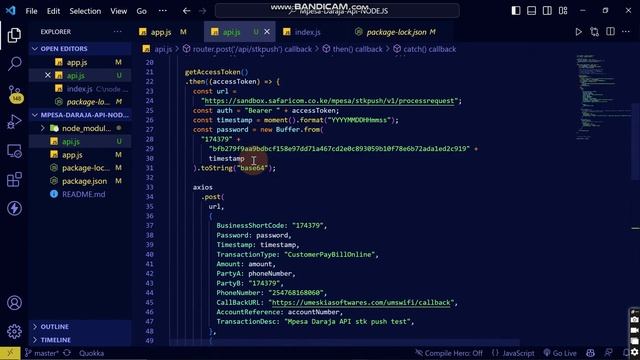Open the Manage gear in activity bar
This screenshot has width=640, height=360.
click(x=14, y=331)
